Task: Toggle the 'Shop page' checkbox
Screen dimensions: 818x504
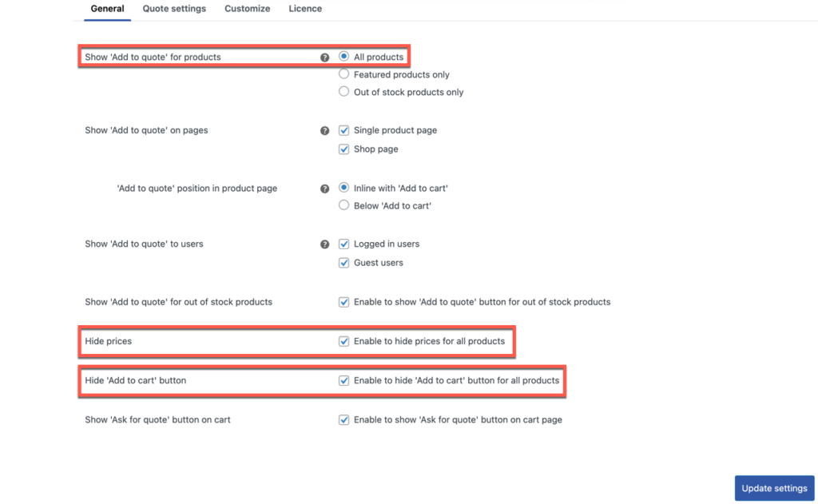Action: click(344, 149)
